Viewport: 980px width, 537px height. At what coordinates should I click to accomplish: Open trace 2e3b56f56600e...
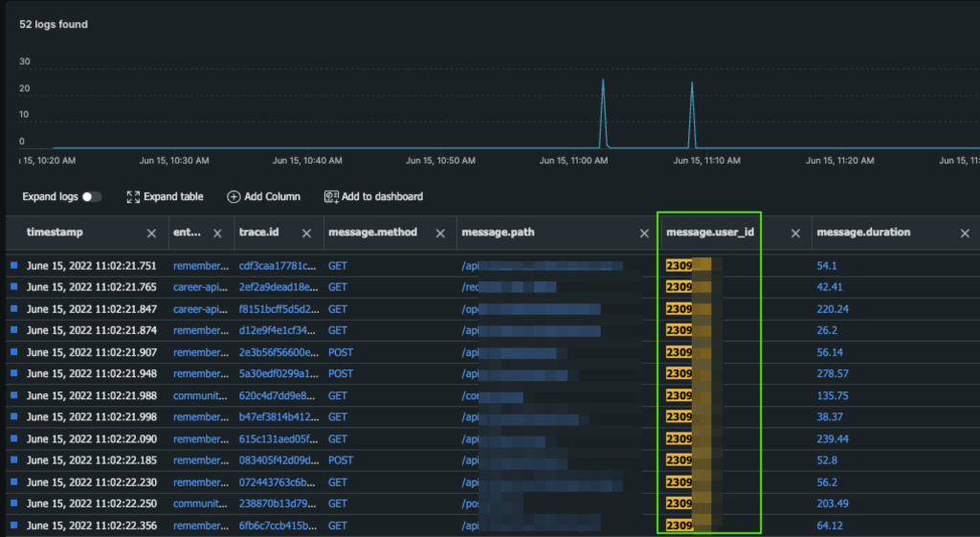point(278,352)
